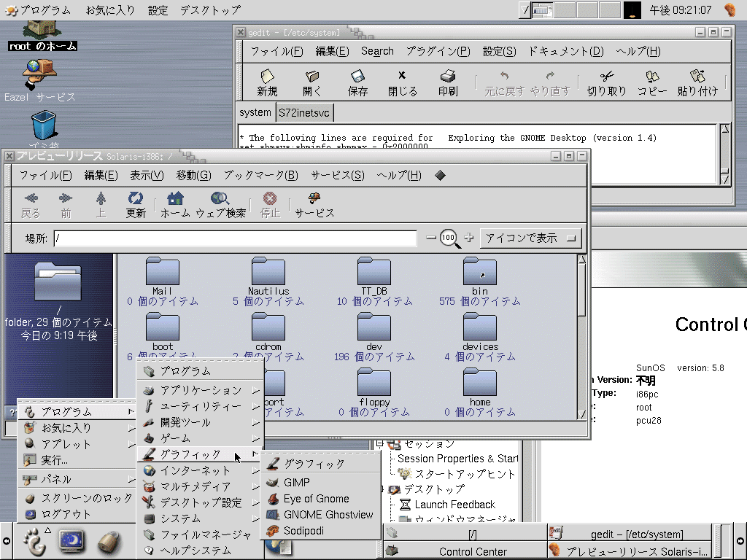Click the Print icon in gedit toolbar
Image resolution: width=747 pixels, height=560 pixels.
pyautogui.click(x=448, y=76)
